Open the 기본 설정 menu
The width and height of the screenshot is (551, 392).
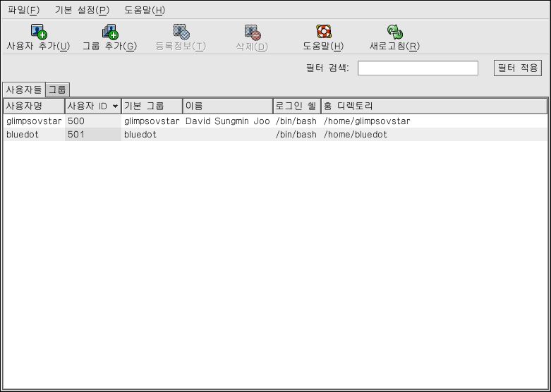pos(82,10)
